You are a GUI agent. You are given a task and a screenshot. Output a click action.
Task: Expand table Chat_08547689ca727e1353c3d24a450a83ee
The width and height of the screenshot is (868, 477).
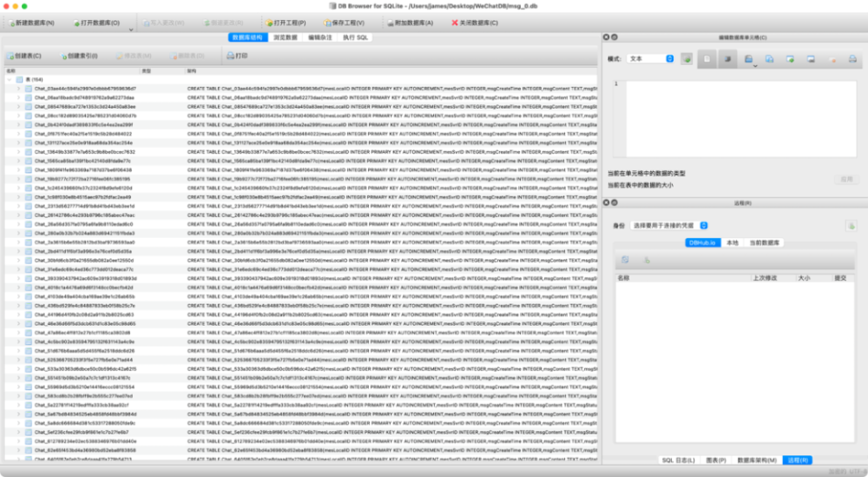pos(18,106)
